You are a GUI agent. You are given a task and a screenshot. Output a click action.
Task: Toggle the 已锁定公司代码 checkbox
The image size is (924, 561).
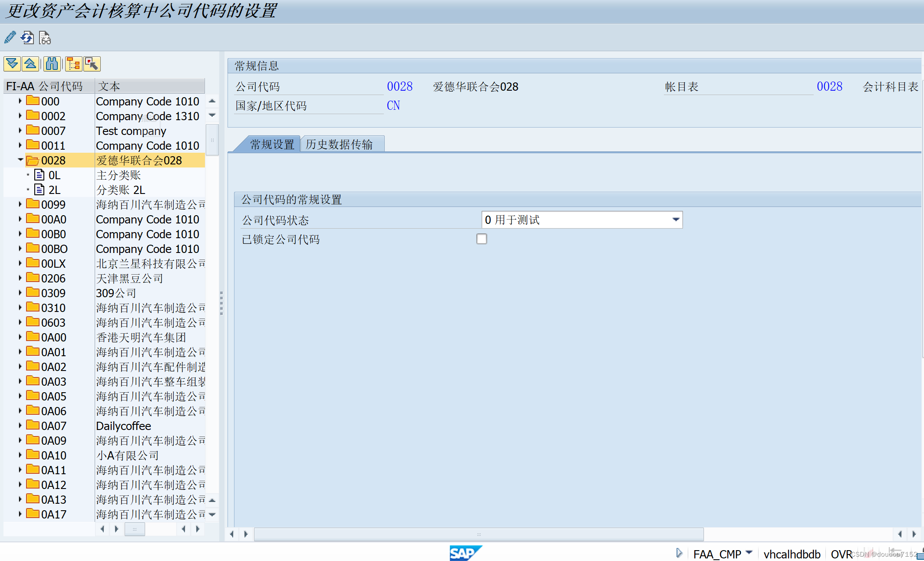(482, 239)
